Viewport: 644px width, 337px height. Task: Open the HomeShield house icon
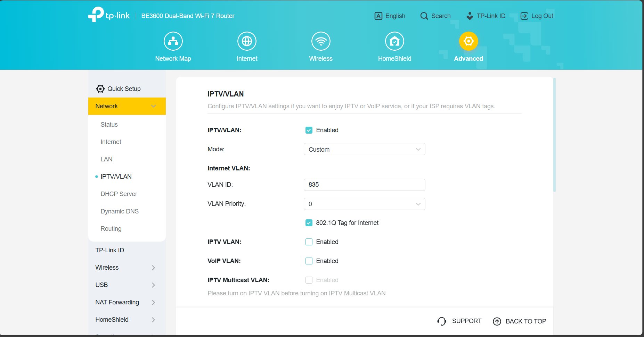[394, 41]
